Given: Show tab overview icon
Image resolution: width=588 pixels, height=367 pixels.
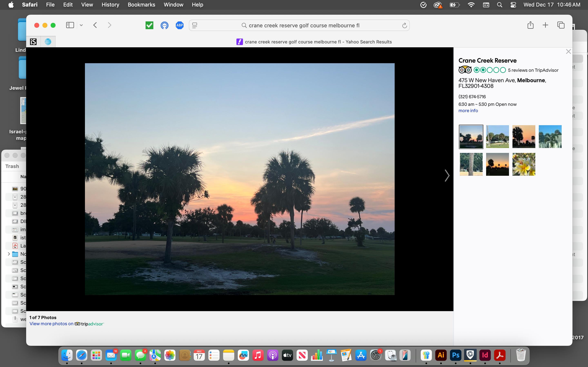Looking at the screenshot, I should pyautogui.click(x=561, y=25).
